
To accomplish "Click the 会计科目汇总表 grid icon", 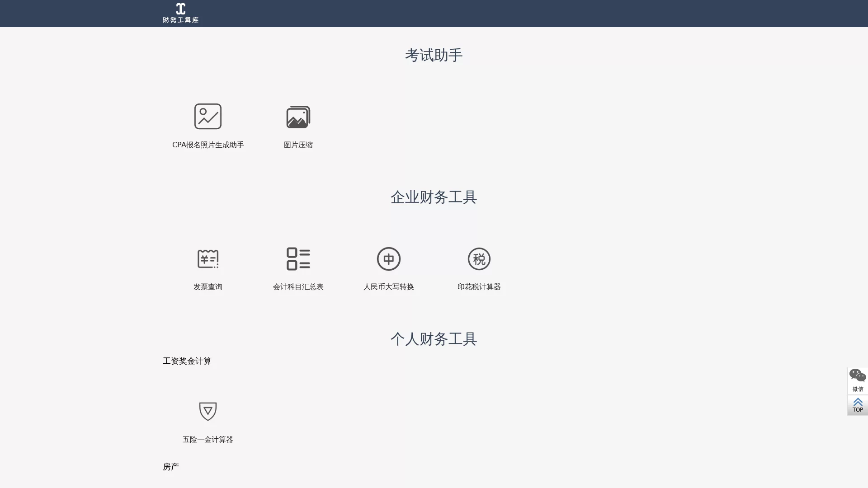I will coord(298,258).
